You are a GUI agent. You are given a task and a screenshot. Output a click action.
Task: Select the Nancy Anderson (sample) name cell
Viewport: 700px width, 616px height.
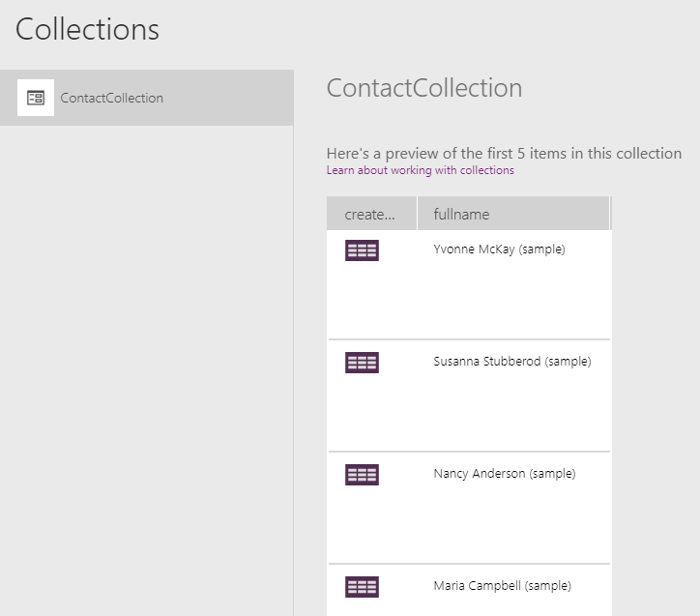pyautogui.click(x=504, y=474)
